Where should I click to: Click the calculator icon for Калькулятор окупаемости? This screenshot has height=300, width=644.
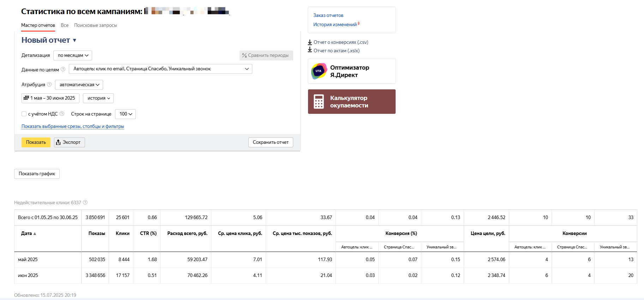319,102
